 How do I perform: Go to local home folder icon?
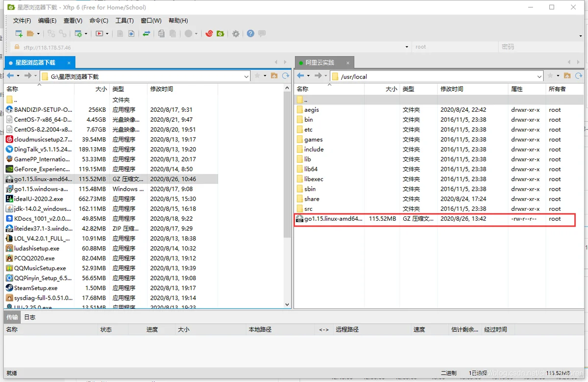click(274, 76)
